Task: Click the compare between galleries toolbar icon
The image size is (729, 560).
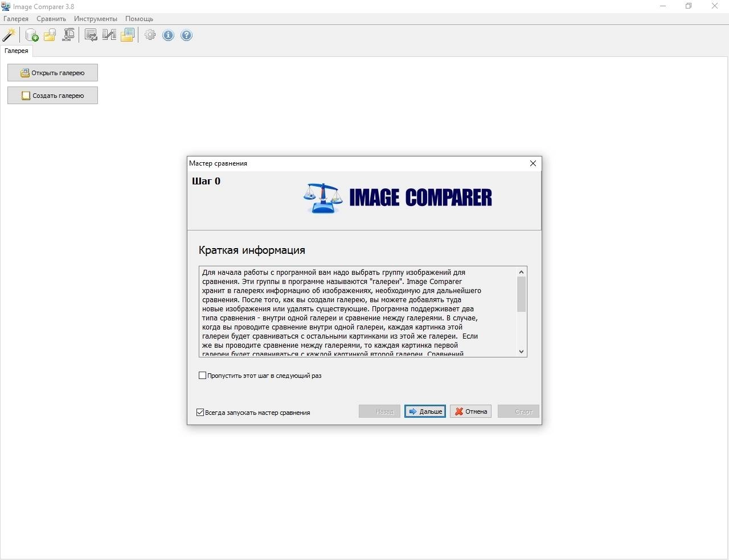Action: point(109,35)
